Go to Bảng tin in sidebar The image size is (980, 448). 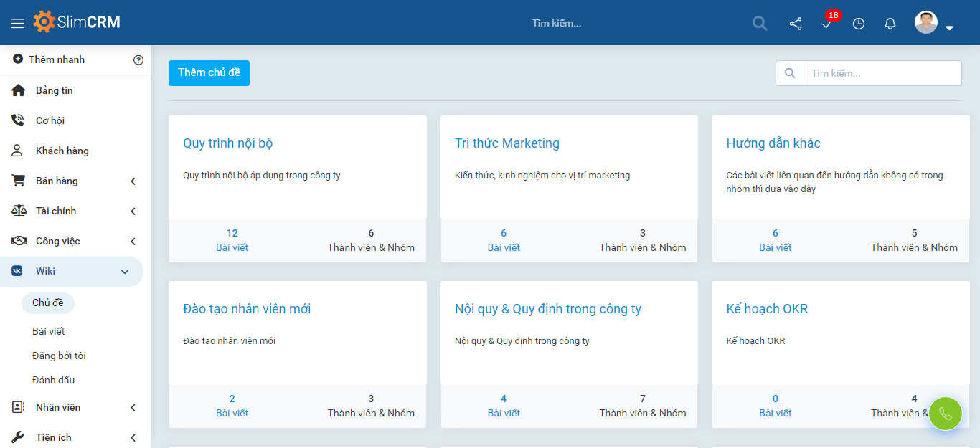click(x=55, y=91)
